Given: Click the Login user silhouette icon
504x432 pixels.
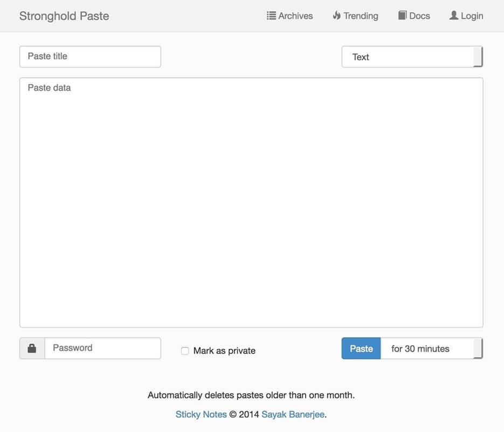Looking at the screenshot, I should 454,16.
